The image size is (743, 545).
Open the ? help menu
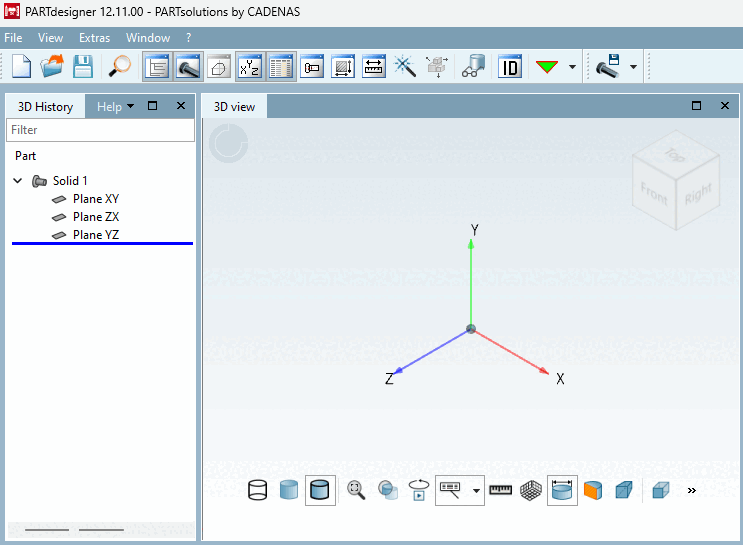(x=189, y=38)
